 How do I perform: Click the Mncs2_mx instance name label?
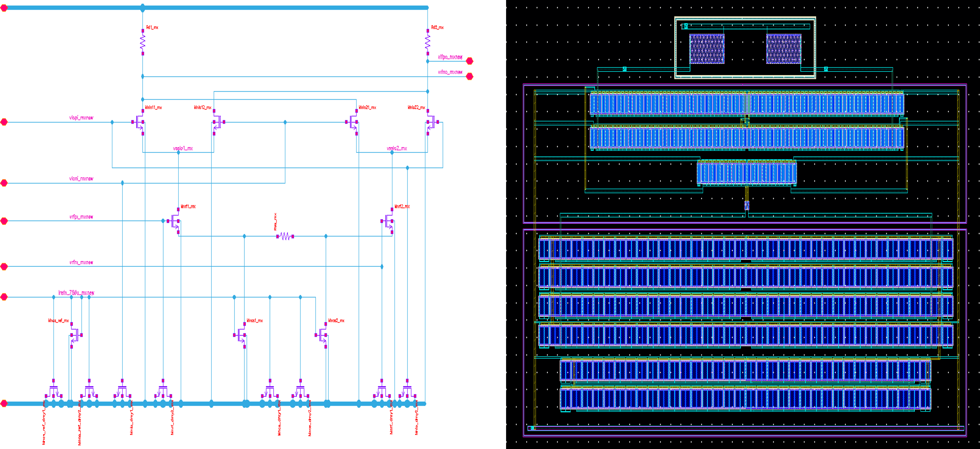click(336, 321)
